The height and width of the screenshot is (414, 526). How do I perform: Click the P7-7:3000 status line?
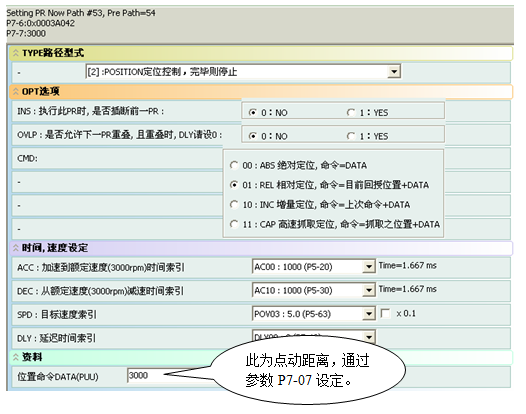26,33
